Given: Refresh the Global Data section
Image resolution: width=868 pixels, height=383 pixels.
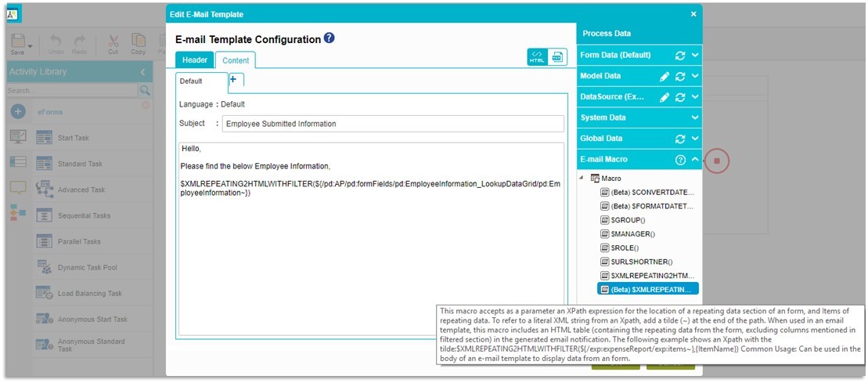Looking at the screenshot, I should pos(680,139).
